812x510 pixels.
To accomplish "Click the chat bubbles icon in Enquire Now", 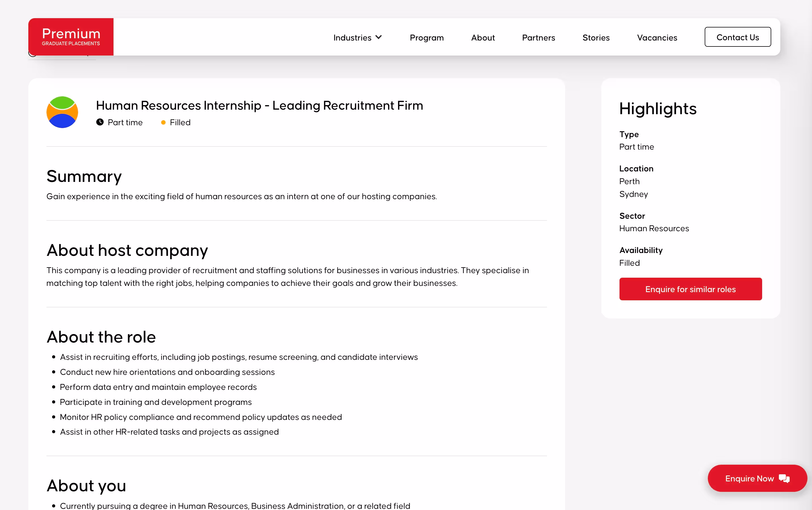I will [x=784, y=478].
